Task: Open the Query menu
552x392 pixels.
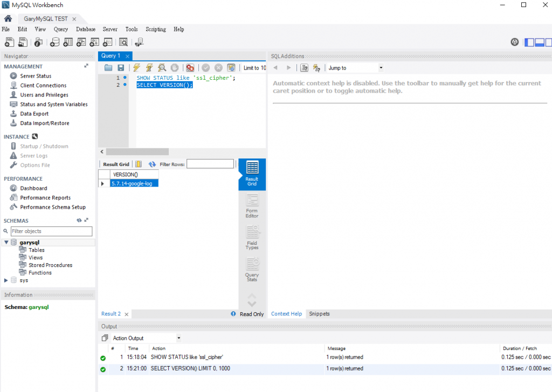Action: pyautogui.click(x=60, y=29)
